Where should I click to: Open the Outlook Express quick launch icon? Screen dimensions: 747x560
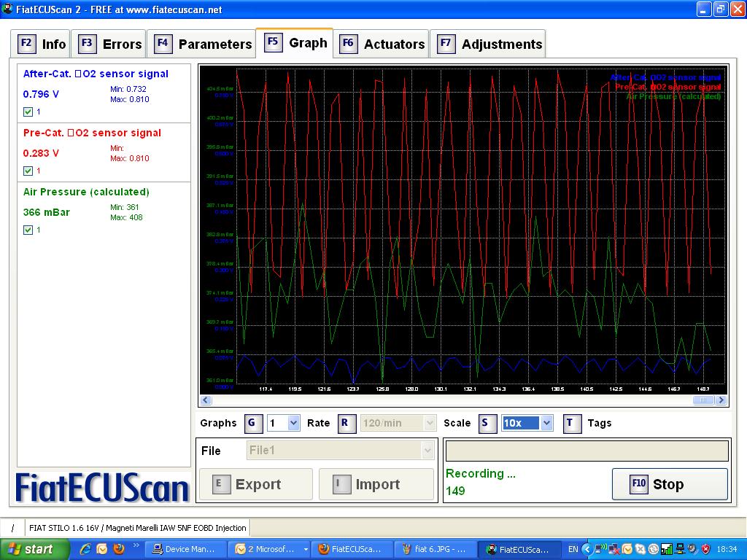tap(102, 549)
